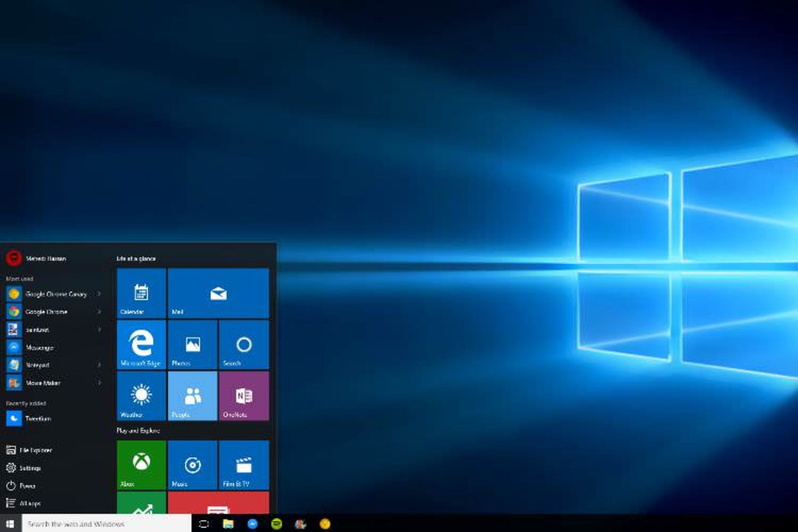Open Settings from the Start menu
This screenshot has height=532, width=798.
point(29,468)
